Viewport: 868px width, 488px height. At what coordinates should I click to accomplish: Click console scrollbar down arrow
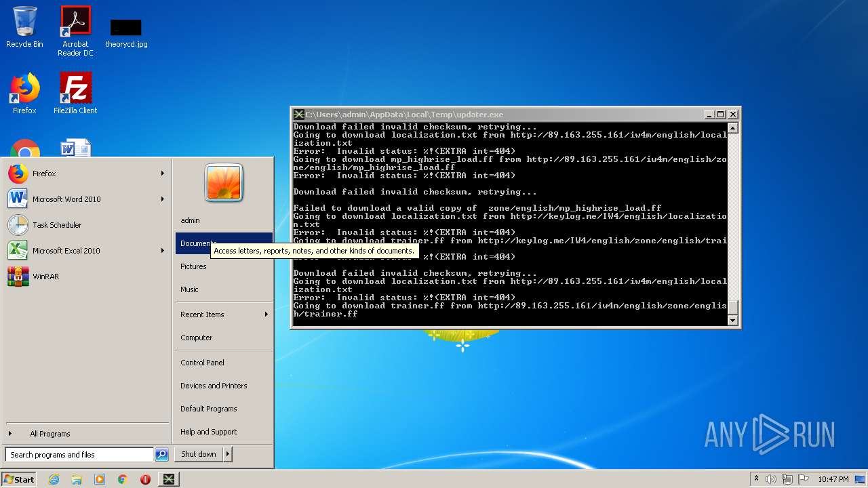pyautogui.click(x=732, y=321)
